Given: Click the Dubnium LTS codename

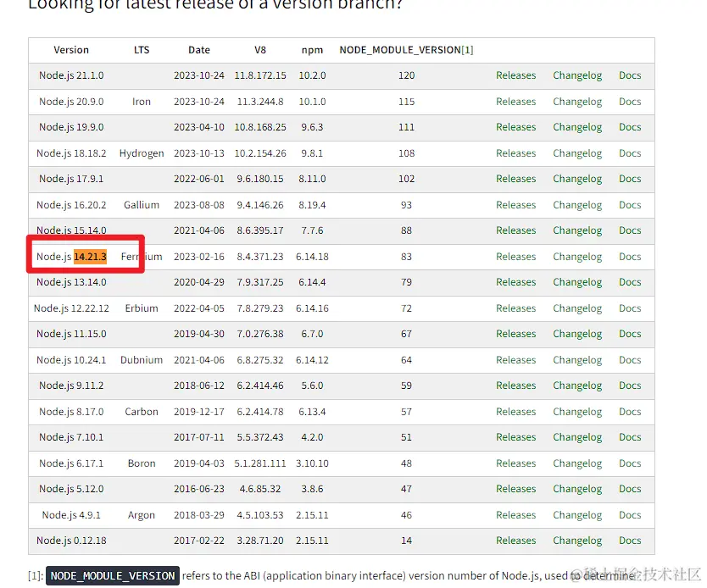Looking at the screenshot, I should (142, 360).
